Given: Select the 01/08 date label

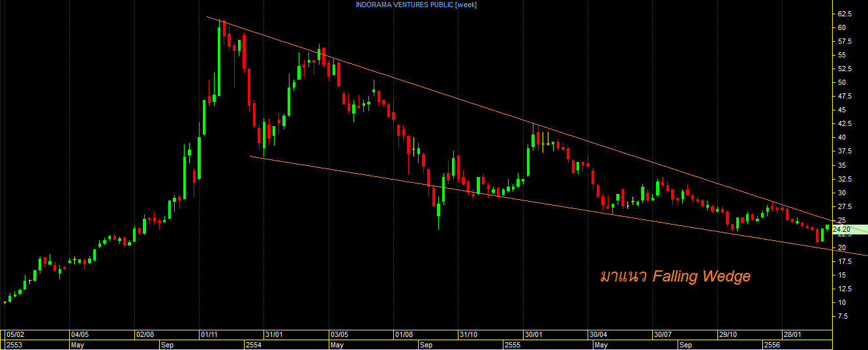Looking at the screenshot, I should (x=404, y=334).
